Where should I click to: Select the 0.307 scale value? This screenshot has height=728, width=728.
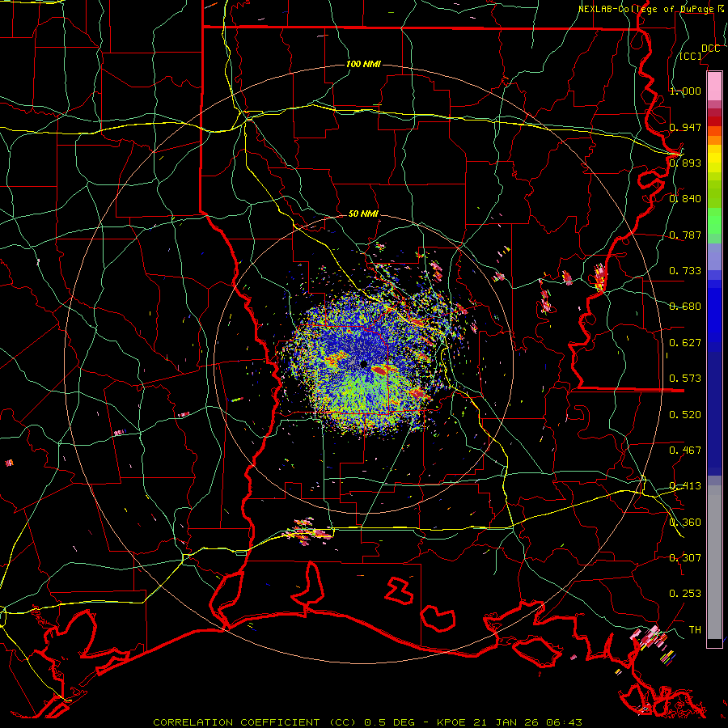[x=685, y=557]
